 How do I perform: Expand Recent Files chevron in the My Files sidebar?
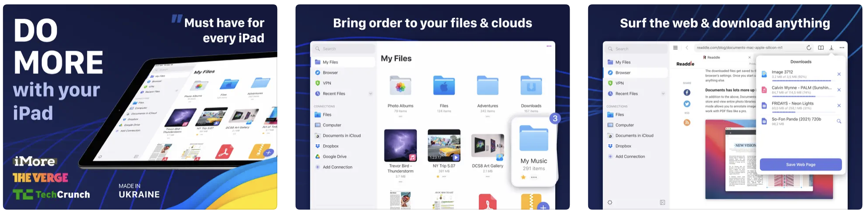click(x=370, y=93)
